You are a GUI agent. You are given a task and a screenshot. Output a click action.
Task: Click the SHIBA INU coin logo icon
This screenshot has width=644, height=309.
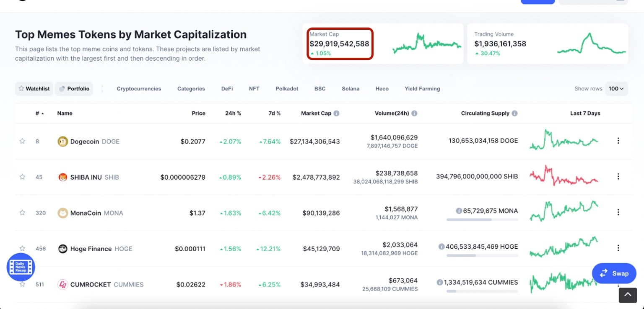(x=62, y=177)
